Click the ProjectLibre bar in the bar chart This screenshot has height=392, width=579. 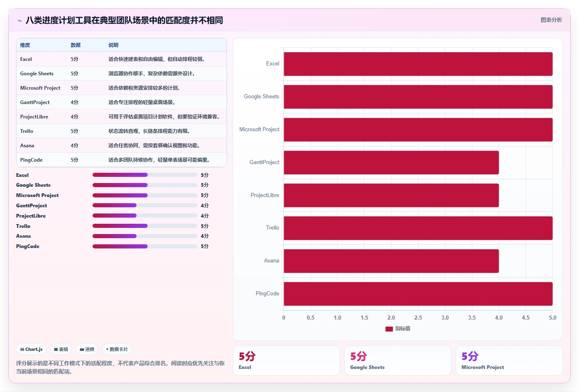[391, 195]
